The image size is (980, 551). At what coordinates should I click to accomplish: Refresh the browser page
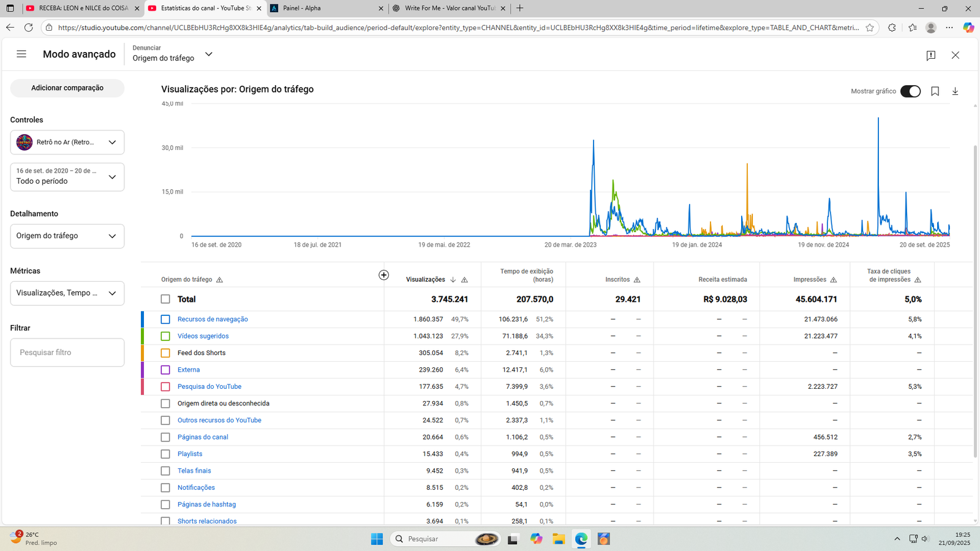28,28
